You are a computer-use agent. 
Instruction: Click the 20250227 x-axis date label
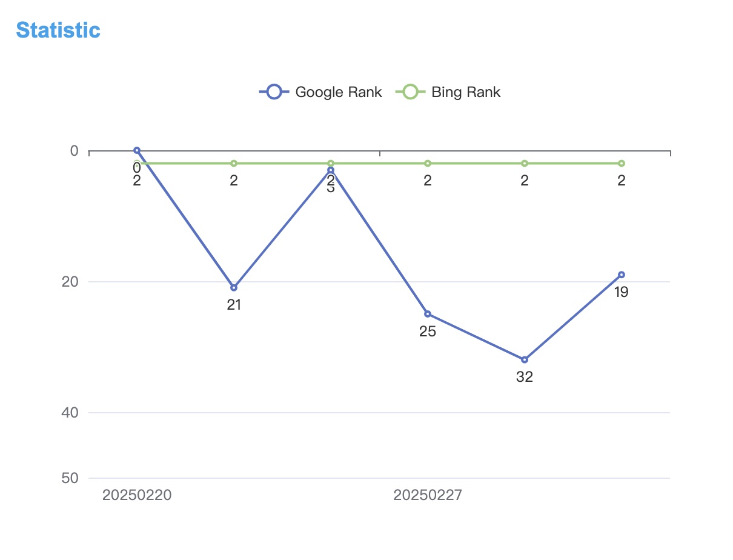click(428, 495)
